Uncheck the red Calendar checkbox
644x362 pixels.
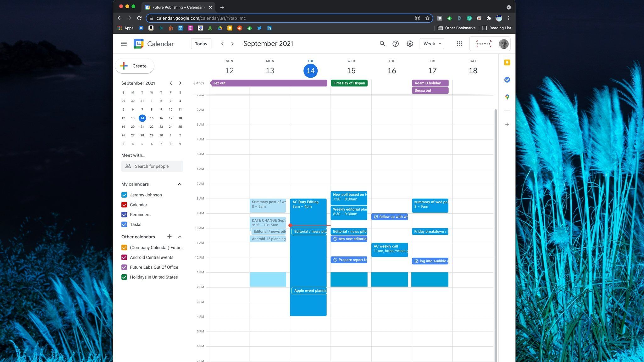click(x=124, y=205)
